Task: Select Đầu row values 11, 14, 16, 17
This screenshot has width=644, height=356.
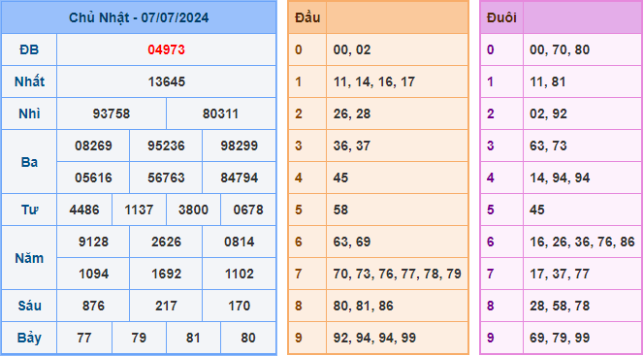Action: 374,81
